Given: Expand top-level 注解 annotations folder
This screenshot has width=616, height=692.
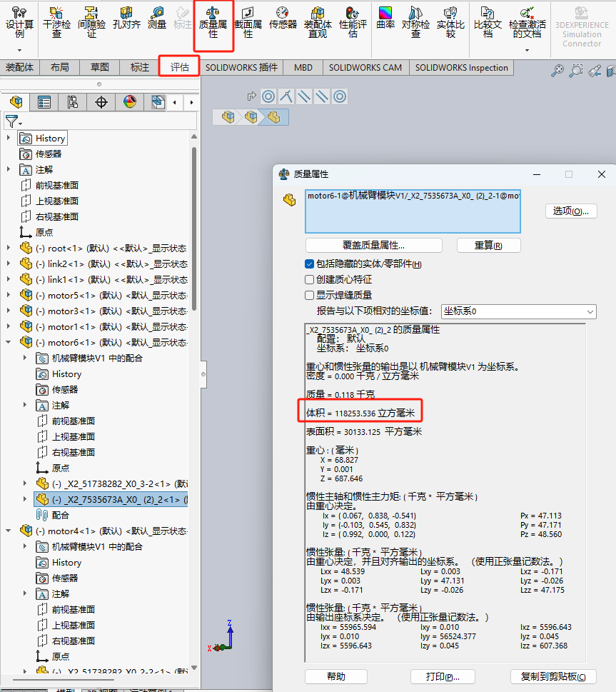Looking at the screenshot, I should (9, 169).
